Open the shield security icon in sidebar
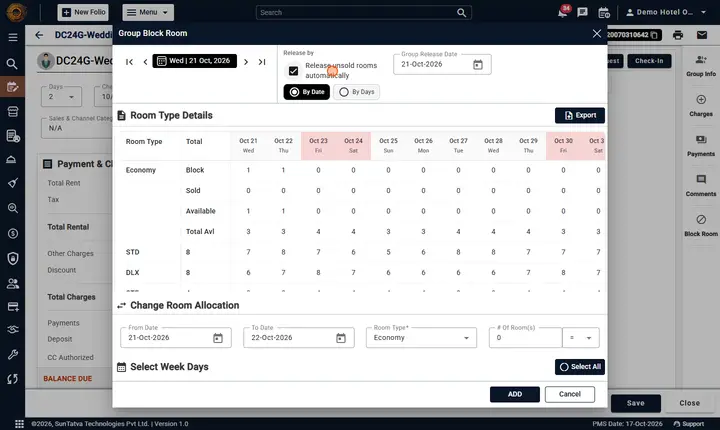This screenshot has width=720, height=430. [12, 258]
